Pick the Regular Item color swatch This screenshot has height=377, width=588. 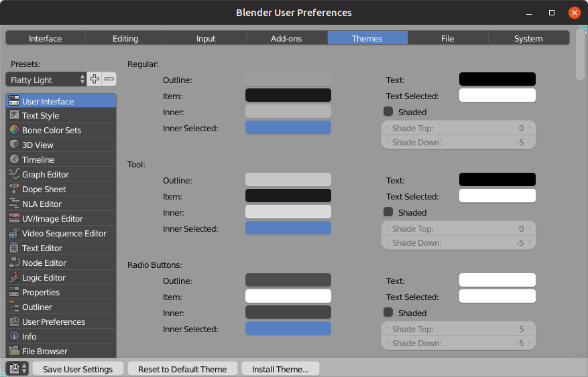[x=288, y=96]
